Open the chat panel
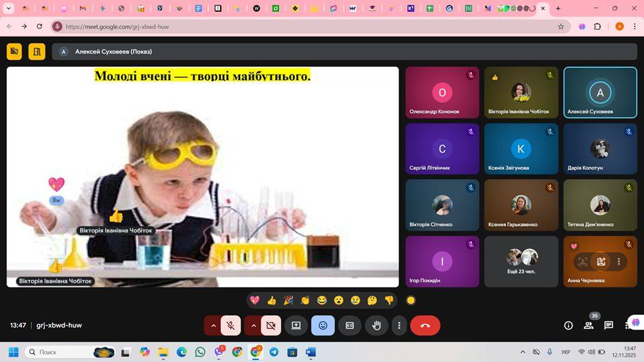Viewport: 644px width, 362px height. pyautogui.click(x=608, y=325)
